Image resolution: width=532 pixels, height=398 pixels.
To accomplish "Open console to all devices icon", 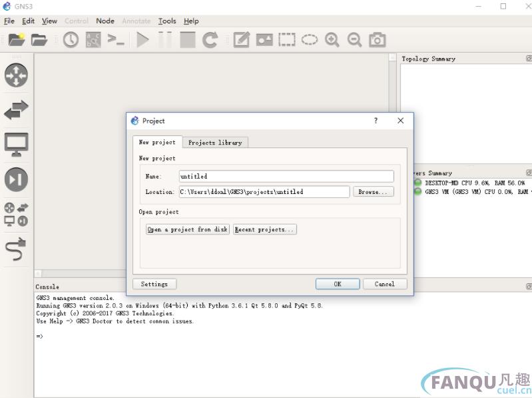I will point(116,40).
